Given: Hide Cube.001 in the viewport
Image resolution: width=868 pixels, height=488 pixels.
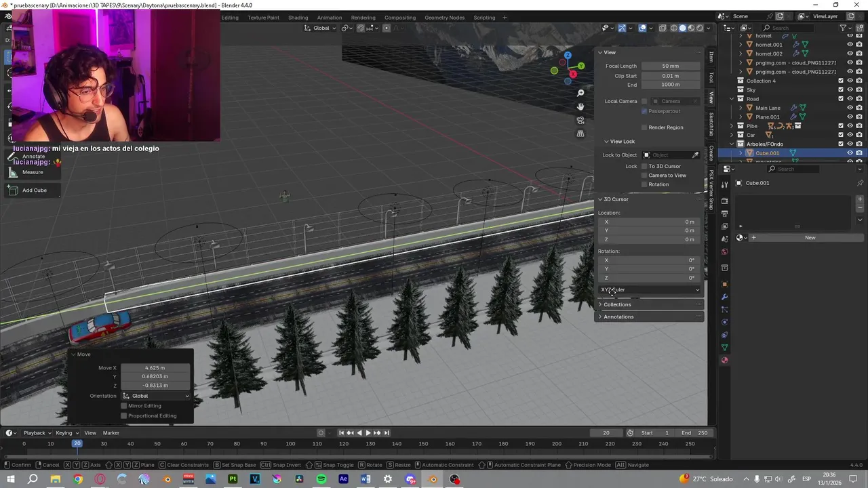Looking at the screenshot, I should click(850, 153).
